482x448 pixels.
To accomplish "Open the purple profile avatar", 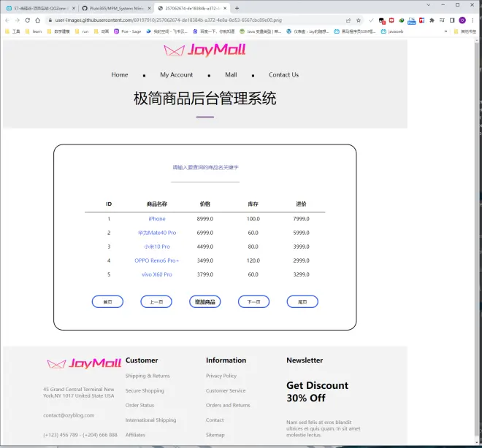I will click(462, 20).
